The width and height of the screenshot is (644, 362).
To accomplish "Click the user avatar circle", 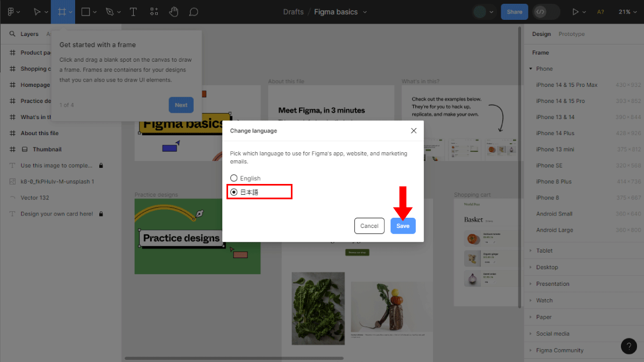I will 479,12.
